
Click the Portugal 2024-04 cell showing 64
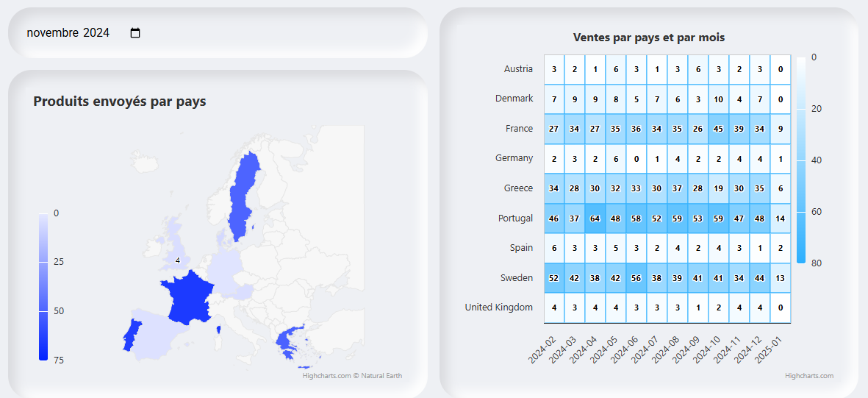tap(595, 218)
